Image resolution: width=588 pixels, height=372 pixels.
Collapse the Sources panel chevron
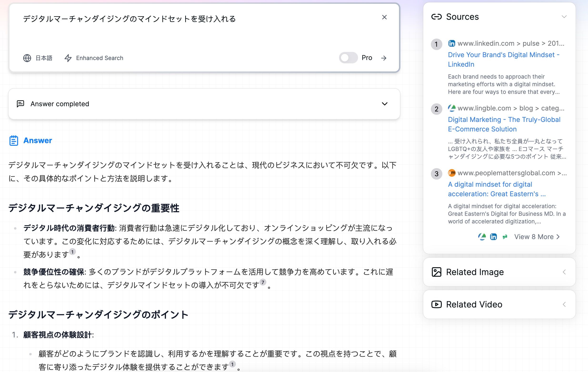click(x=564, y=17)
